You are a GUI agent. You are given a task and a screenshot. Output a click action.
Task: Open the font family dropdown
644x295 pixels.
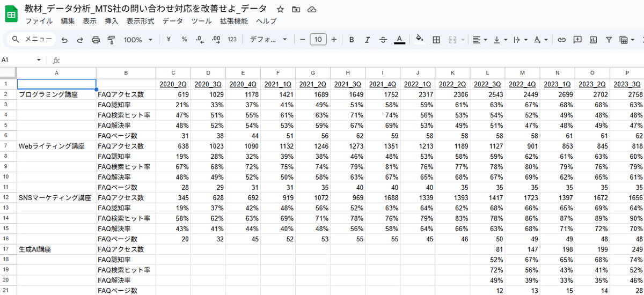click(x=268, y=40)
